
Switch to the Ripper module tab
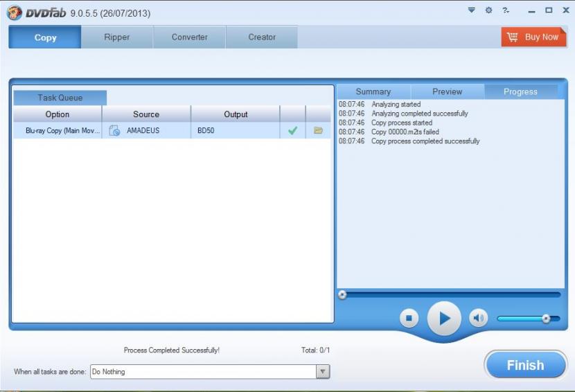click(x=117, y=37)
